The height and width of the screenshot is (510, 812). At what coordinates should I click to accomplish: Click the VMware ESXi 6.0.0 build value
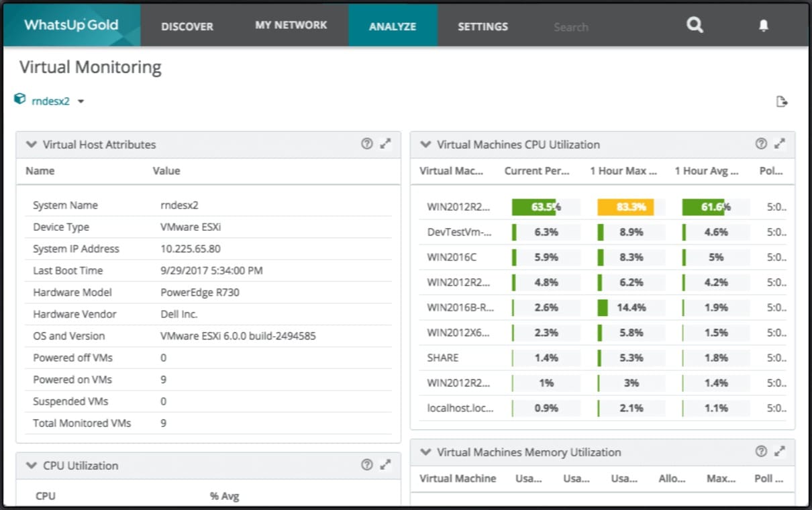click(x=238, y=336)
